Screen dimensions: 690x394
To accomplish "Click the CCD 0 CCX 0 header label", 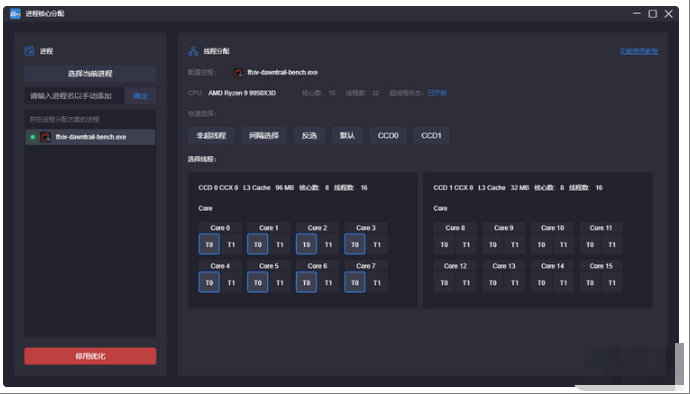I will pyautogui.click(x=218, y=188).
